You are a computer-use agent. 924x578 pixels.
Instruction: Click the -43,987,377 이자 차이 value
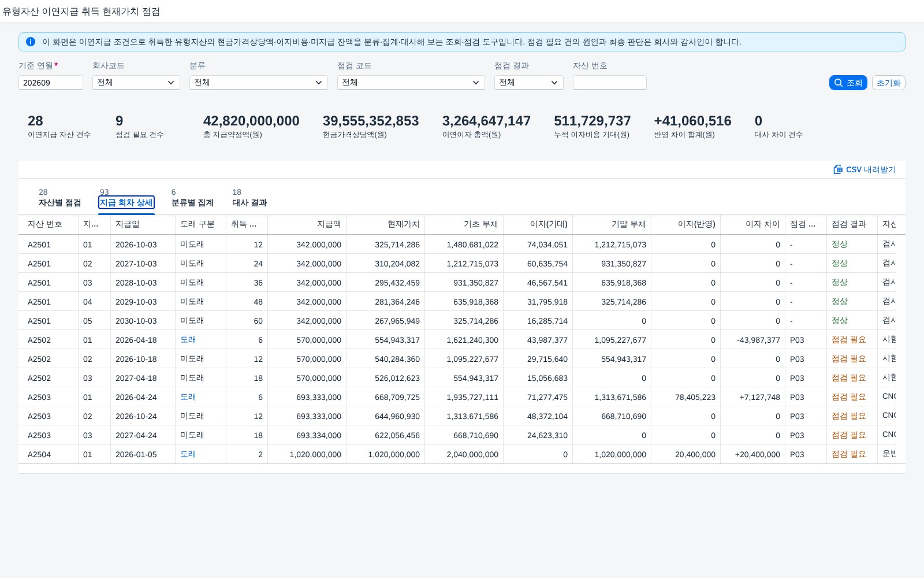758,340
